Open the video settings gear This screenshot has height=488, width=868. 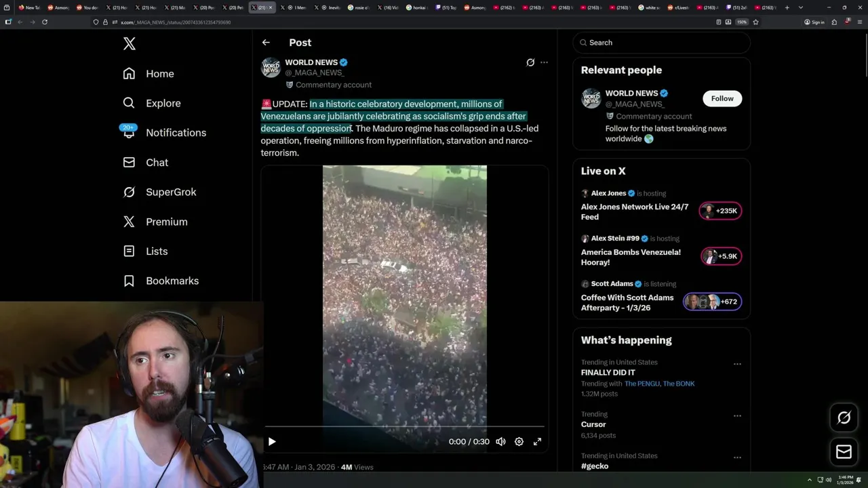click(519, 442)
